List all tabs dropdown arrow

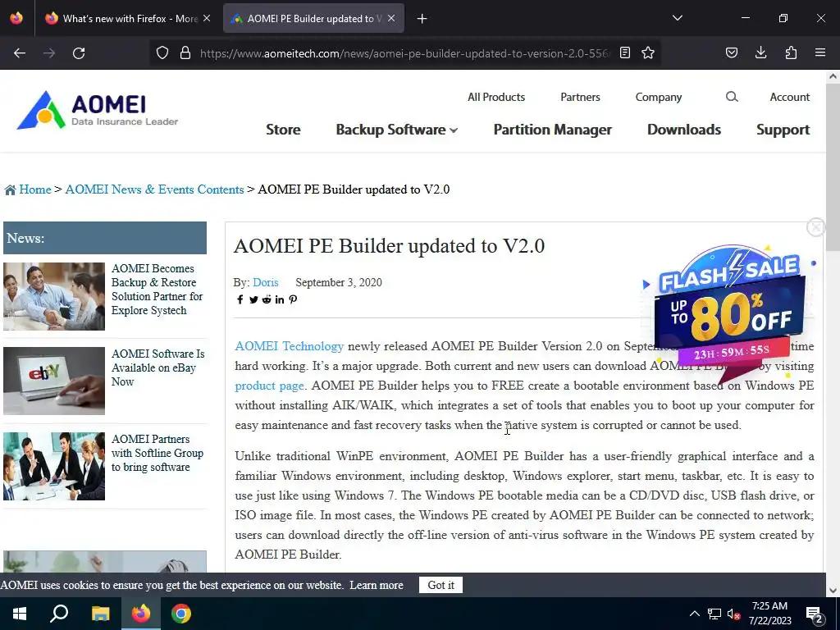pyautogui.click(x=678, y=18)
